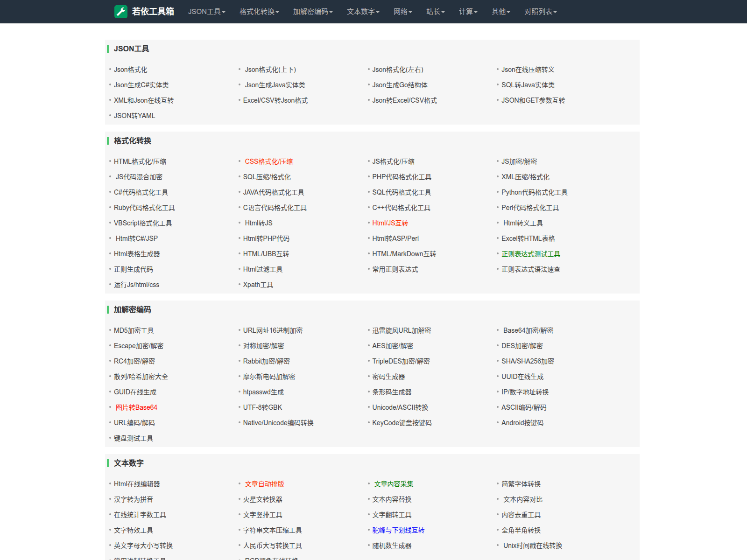Open the 网络 menu in navbar
This screenshot has width=747, height=560.
(402, 12)
